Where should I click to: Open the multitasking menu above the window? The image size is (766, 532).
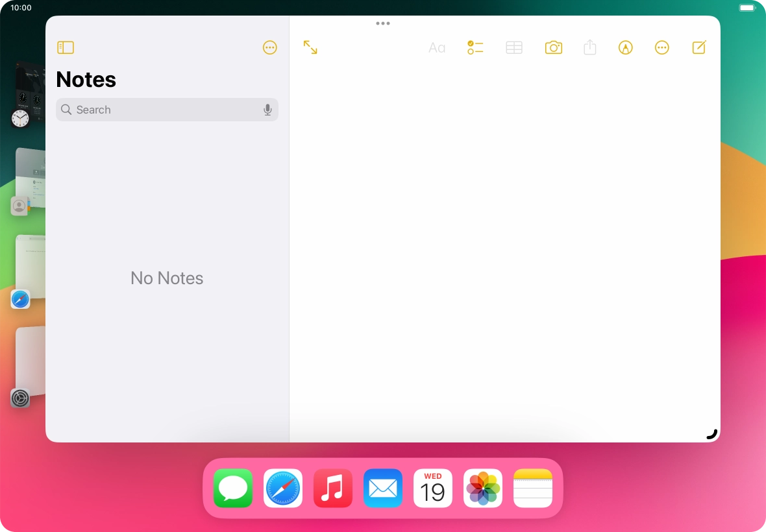[382, 23]
